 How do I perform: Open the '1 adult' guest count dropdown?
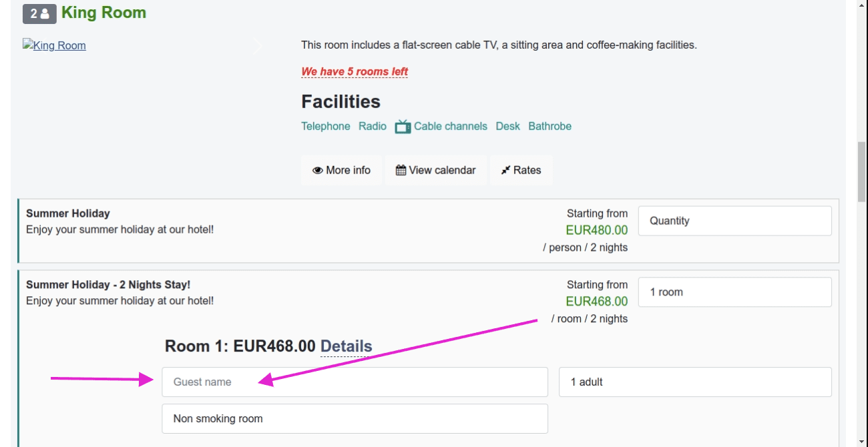tap(694, 382)
